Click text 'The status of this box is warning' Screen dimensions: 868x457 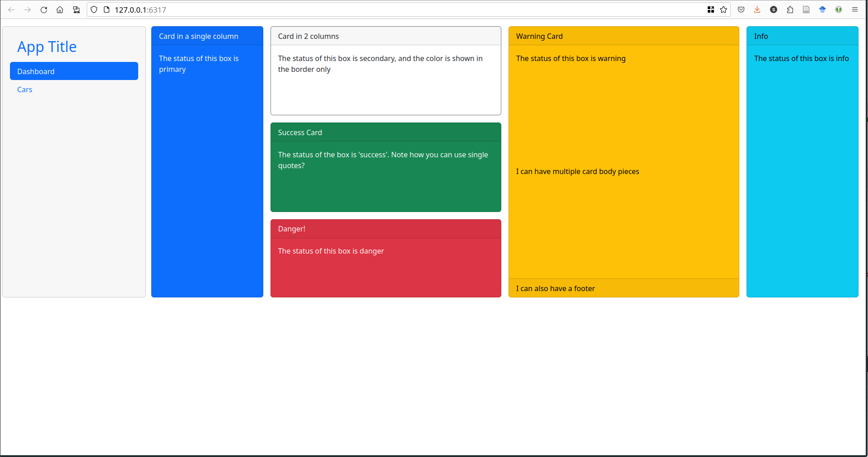[571, 58]
